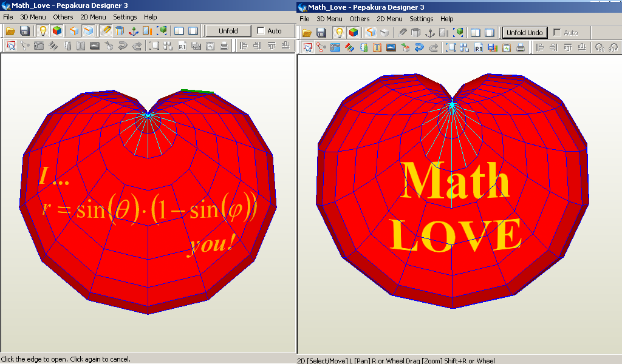
Task: Click the Redo arrow icon
Action: [x=136, y=45]
